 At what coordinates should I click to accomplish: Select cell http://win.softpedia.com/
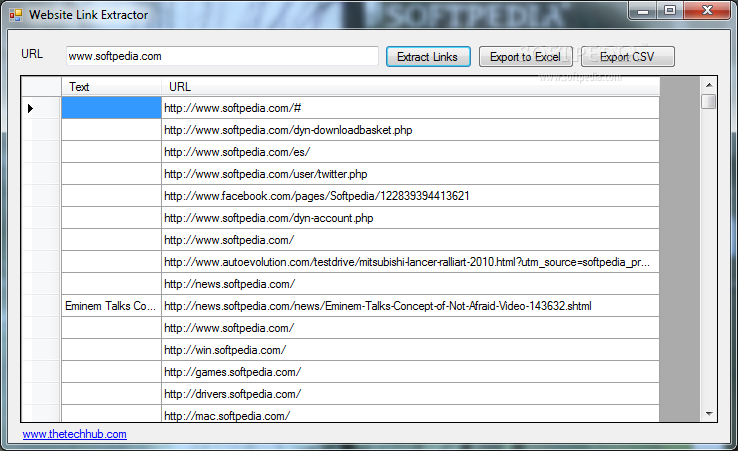pos(410,350)
